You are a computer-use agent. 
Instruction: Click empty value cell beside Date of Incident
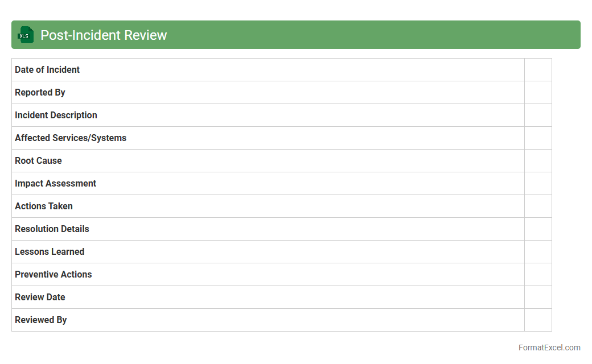(x=538, y=70)
